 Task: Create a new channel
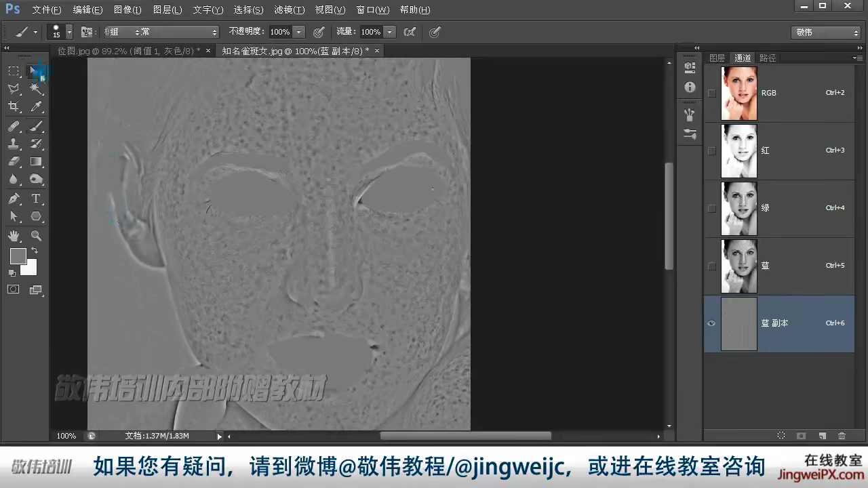coord(822,436)
